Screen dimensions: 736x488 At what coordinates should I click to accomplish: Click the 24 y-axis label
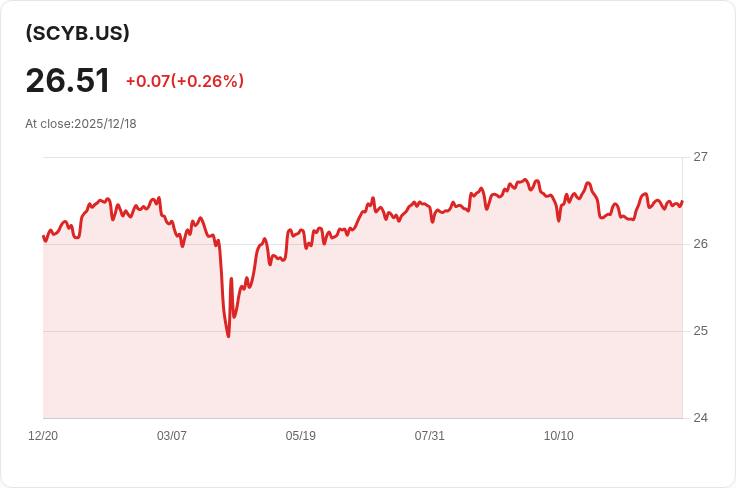click(700, 418)
